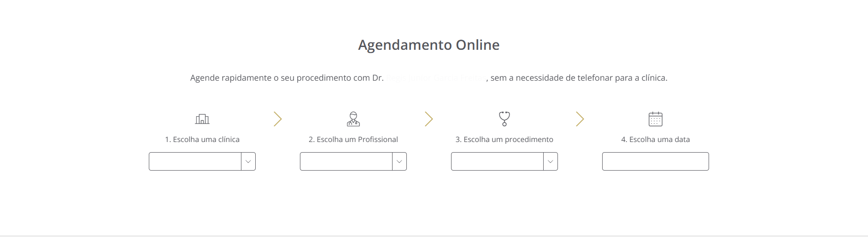868x237 pixels.
Task: Click the "Agendamento Online" heading
Action: pos(429,45)
